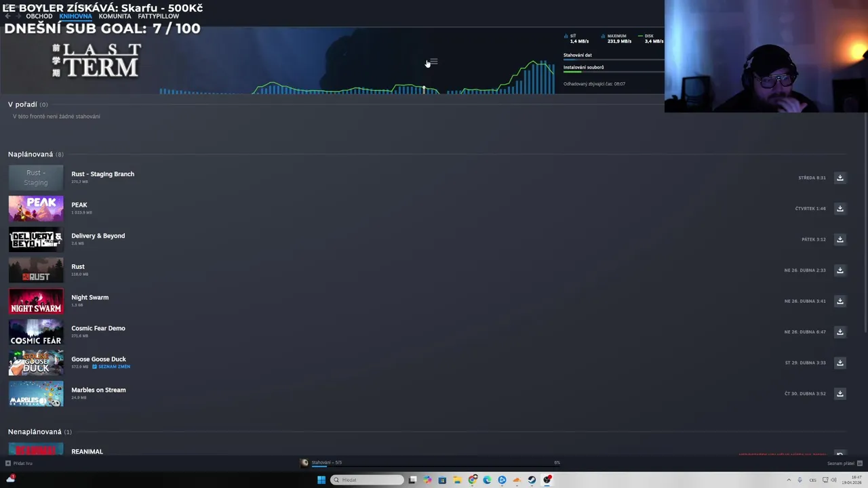This screenshot has height=488, width=868.
Task: Download Rust - Staging Branch update now
Action: (x=840, y=178)
